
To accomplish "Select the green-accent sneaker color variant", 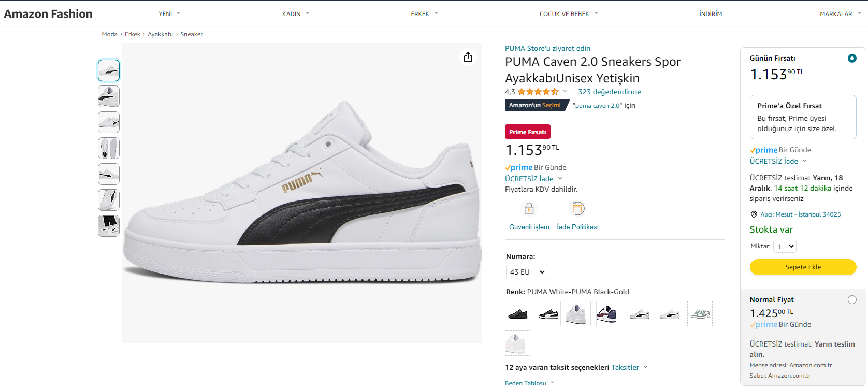I will click(700, 313).
